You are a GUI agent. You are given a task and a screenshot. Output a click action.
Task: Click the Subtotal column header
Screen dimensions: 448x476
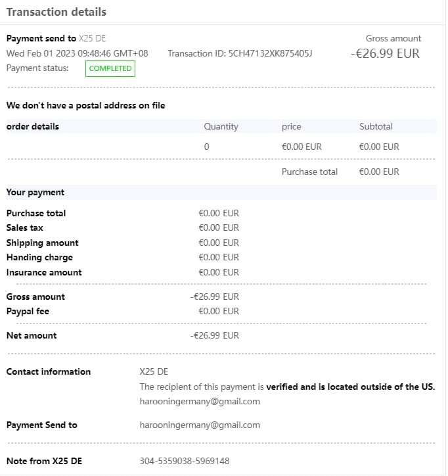click(x=376, y=126)
